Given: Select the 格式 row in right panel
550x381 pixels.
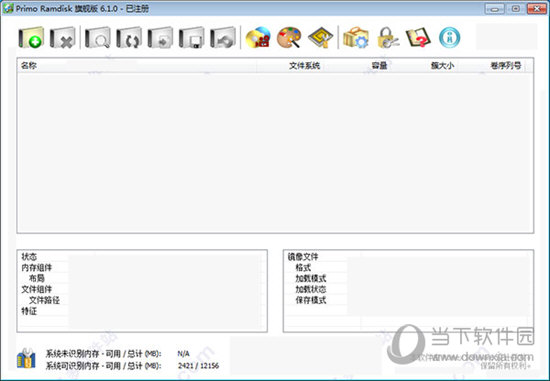Looking at the screenshot, I should [x=409, y=268].
